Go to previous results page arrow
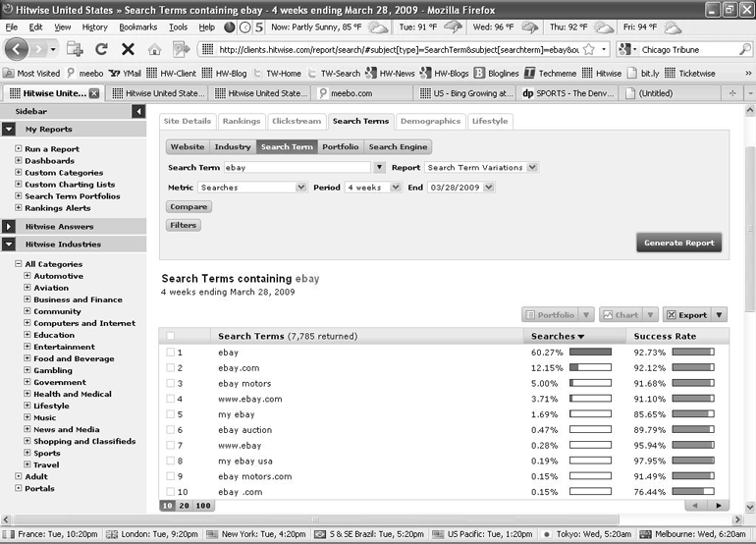The height and width of the screenshot is (544, 756). [x=695, y=506]
